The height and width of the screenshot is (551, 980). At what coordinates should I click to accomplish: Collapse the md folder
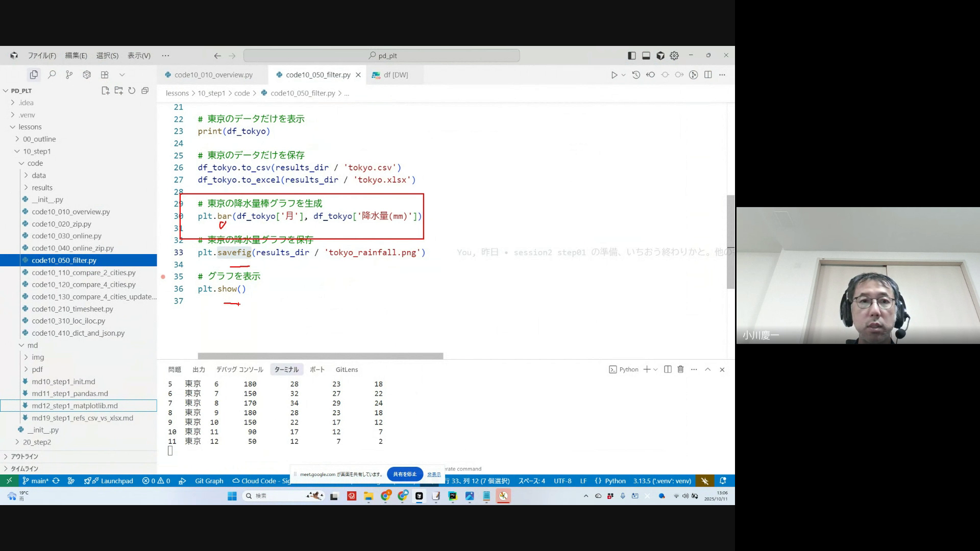[32, 345]
